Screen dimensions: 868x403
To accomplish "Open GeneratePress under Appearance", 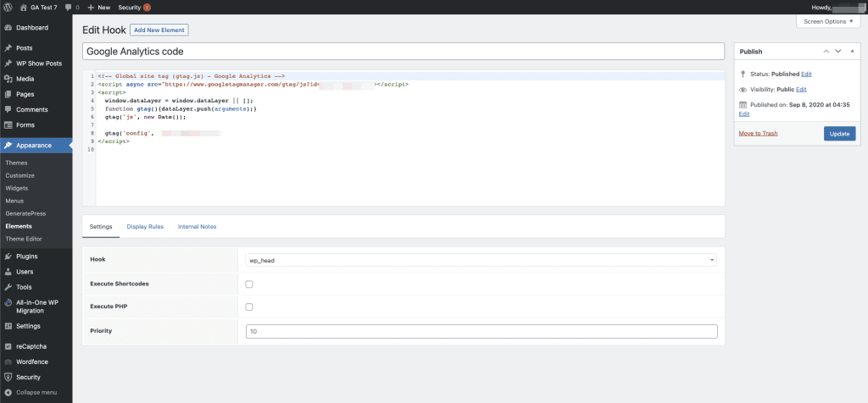I will [25, 213].
